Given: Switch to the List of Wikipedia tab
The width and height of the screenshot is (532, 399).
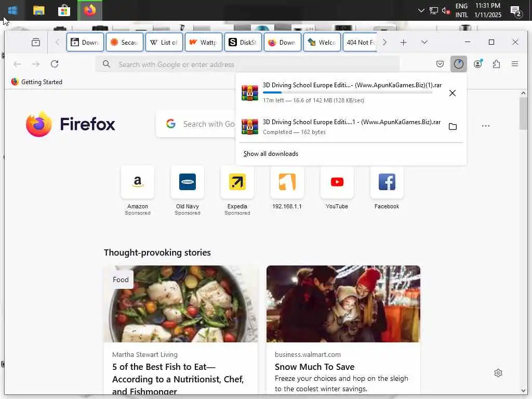Looking at the screenshot, I should coord(164,43).
